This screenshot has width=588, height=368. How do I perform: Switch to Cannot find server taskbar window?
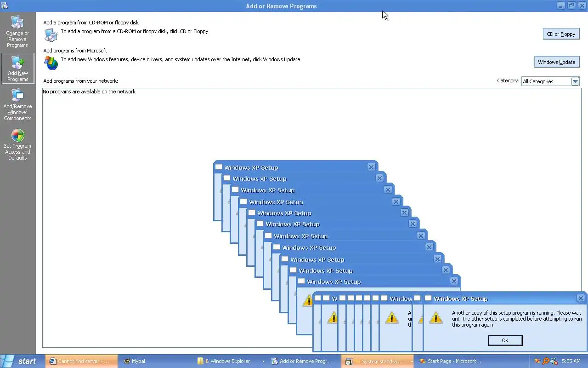pyautogui.click(x=82, y=361)
